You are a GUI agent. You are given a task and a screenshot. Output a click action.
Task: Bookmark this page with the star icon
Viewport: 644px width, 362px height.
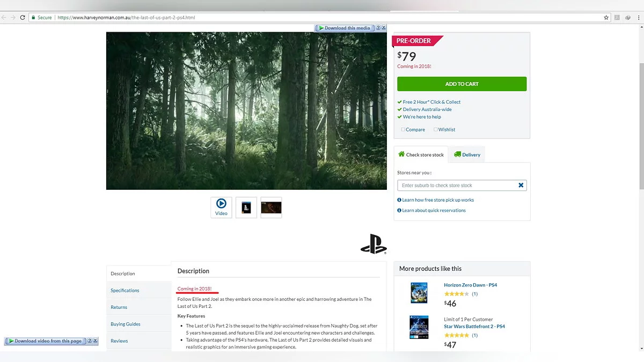606,18
